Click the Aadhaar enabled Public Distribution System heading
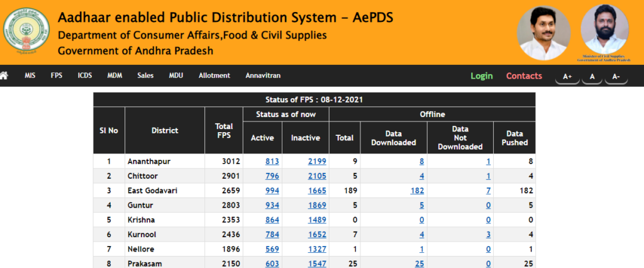 (225, 18)
